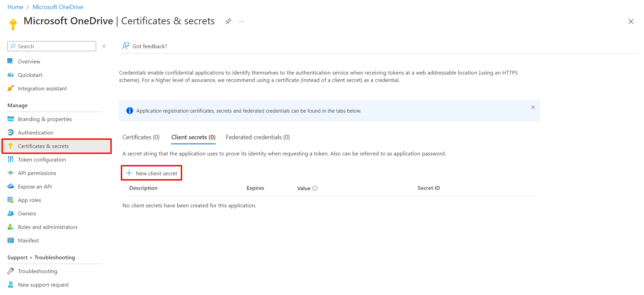Click the Description column header
The height and width of the screenshot is (295, 644).
(143, 188)
